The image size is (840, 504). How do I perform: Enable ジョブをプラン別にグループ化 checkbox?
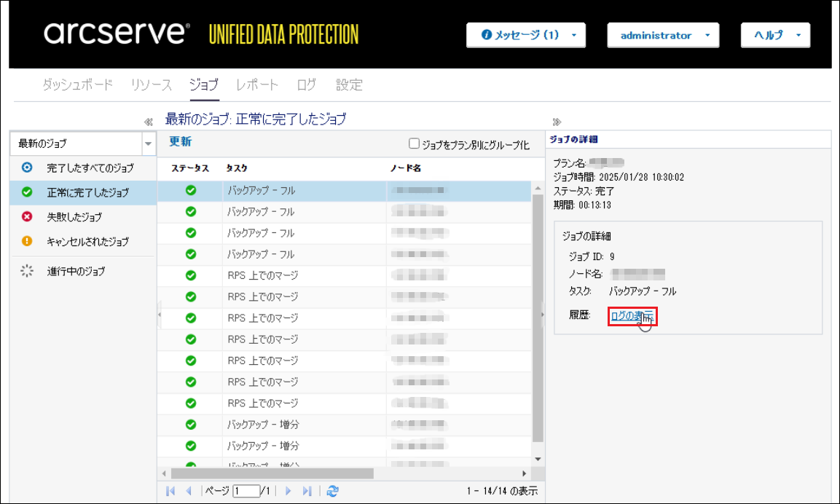(414, 143)
